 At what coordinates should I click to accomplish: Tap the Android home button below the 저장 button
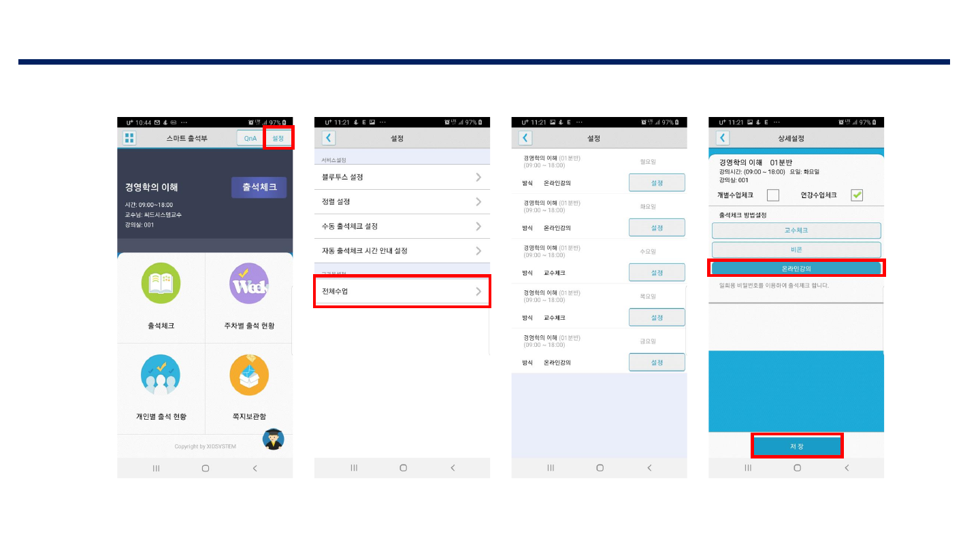[797, 468]
